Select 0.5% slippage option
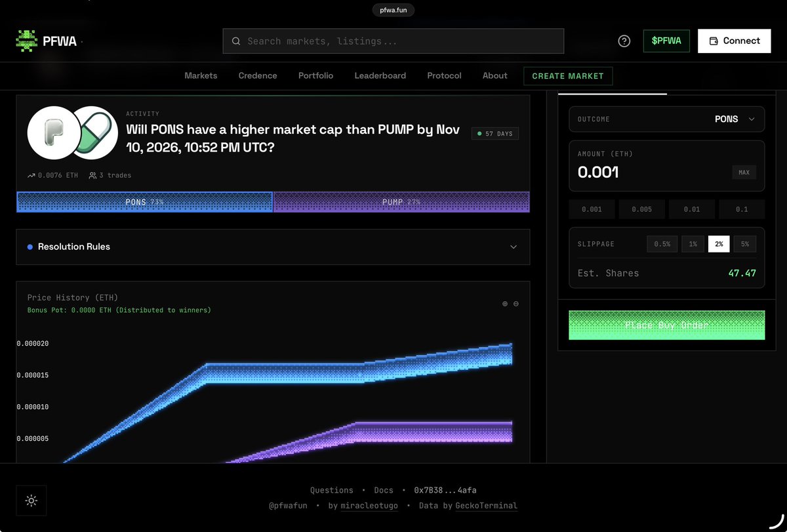The image size is (787, 532). 662,244
